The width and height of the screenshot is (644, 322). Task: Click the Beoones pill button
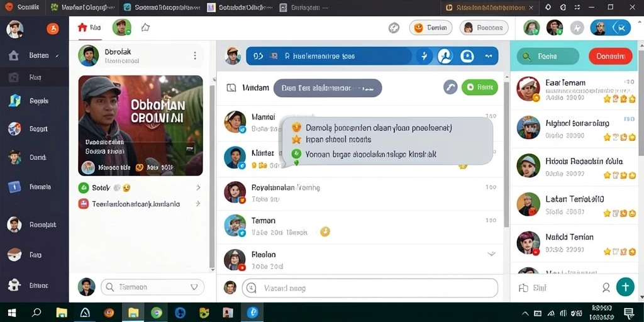[x=484, y=28]
